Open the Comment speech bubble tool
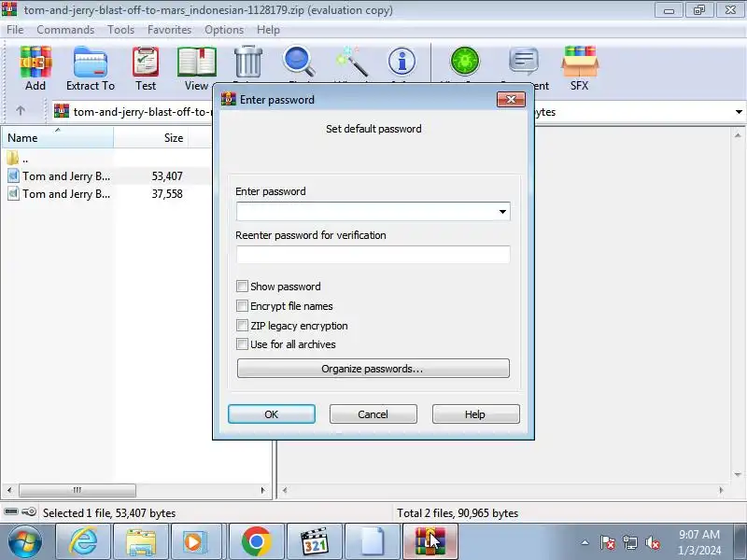Viewport: 747px width, 560px height. (524, 62)
